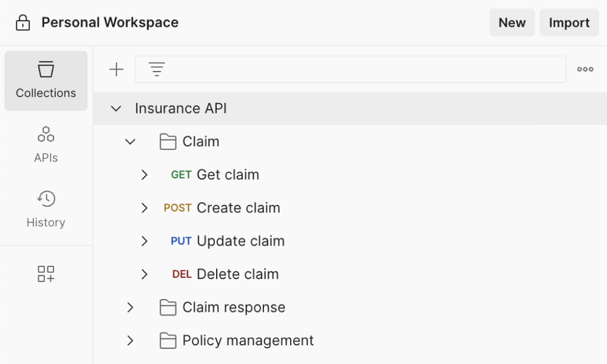The width and height of the screenshot is (607, 364).
Task: Open the Create claim POST request
Action: [x=238, y=207]
